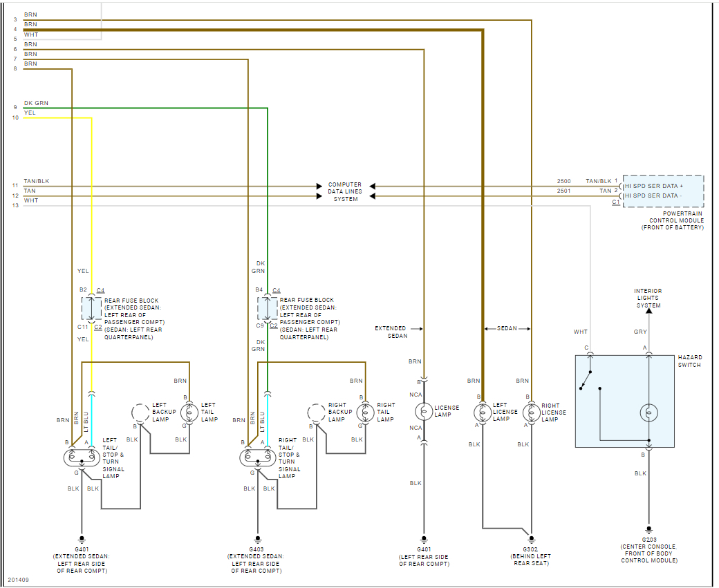Click the bulb inside the Hazard Switch
This screenshot has width=719, height=588.
point(649,412)
